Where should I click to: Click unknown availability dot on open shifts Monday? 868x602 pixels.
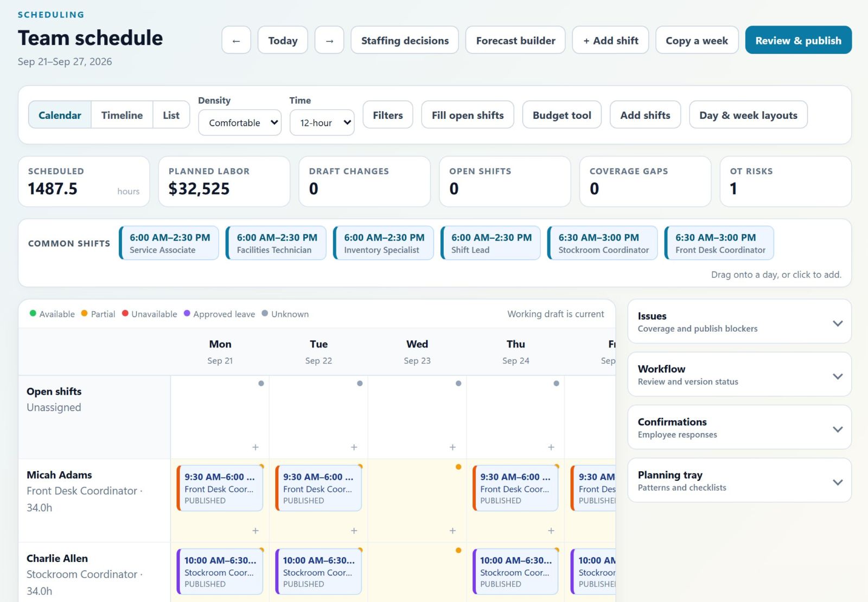point(261,383)
